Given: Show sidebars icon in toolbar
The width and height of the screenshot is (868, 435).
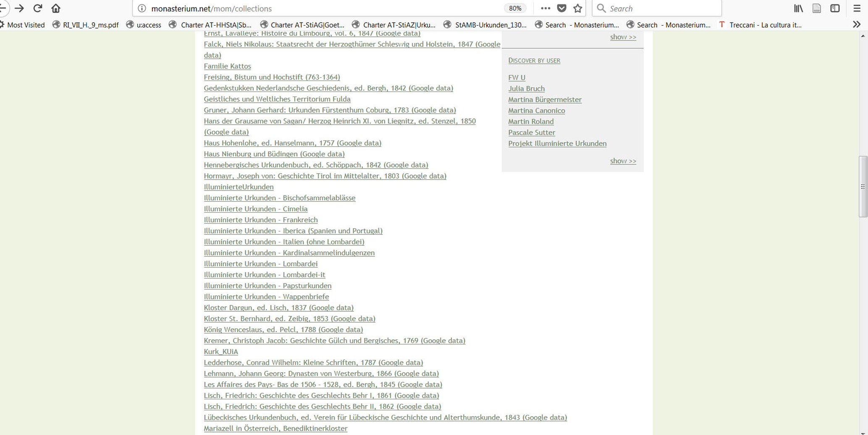Looking at the screenshot, I should pos(835,8).
